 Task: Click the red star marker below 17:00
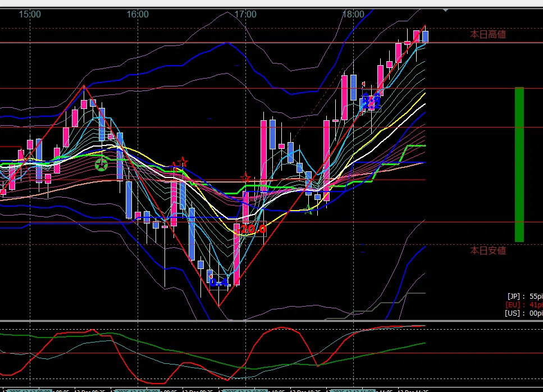point(245,179)
